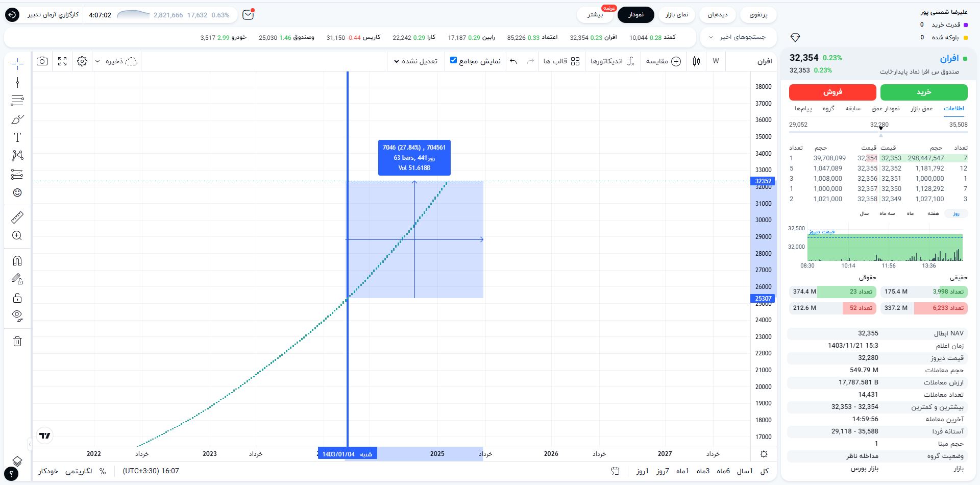
Task: Open the chart patterns tool
Action: tap(17, 156)
